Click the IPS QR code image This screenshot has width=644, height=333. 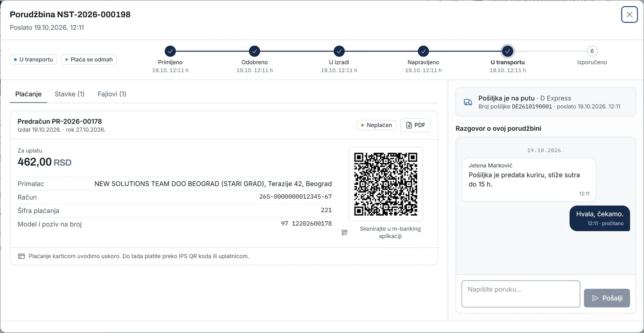[386, 184]
